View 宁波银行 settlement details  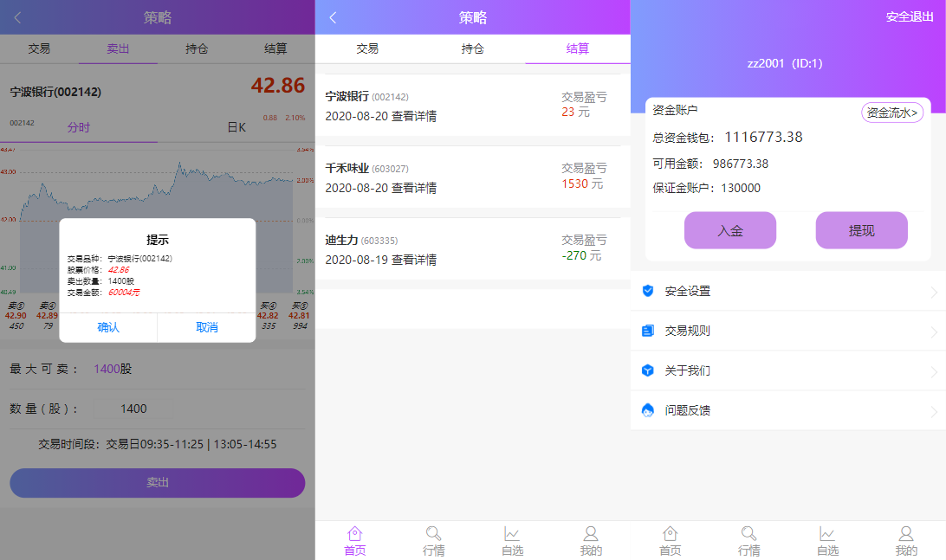click(414, 116)
